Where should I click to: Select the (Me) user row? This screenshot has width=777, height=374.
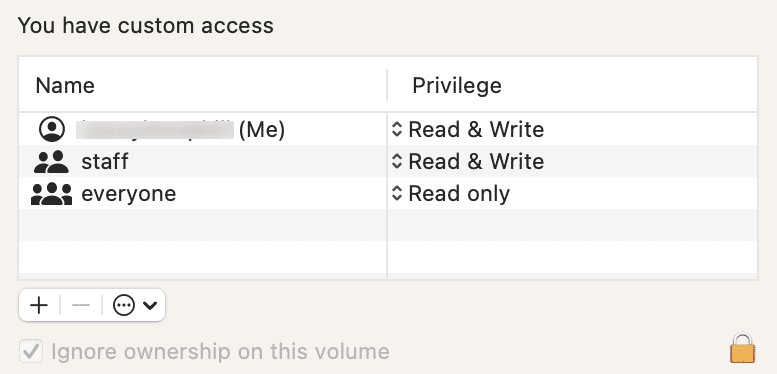click(388, 129)
